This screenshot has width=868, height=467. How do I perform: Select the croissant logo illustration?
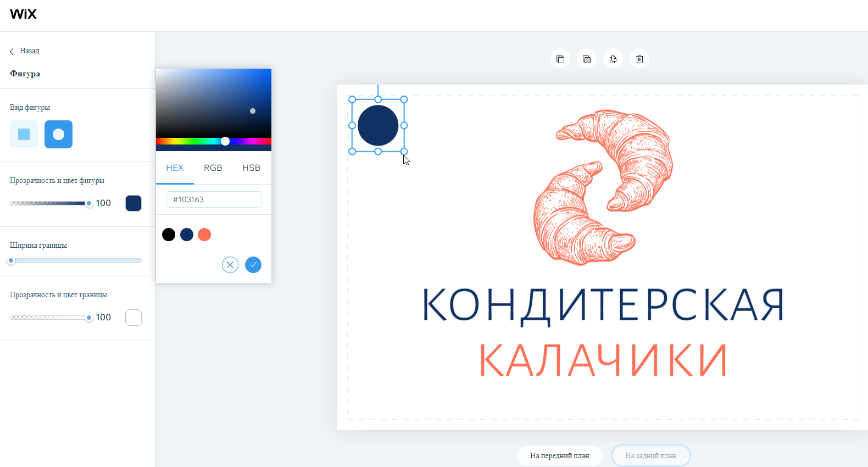(603, 187)
